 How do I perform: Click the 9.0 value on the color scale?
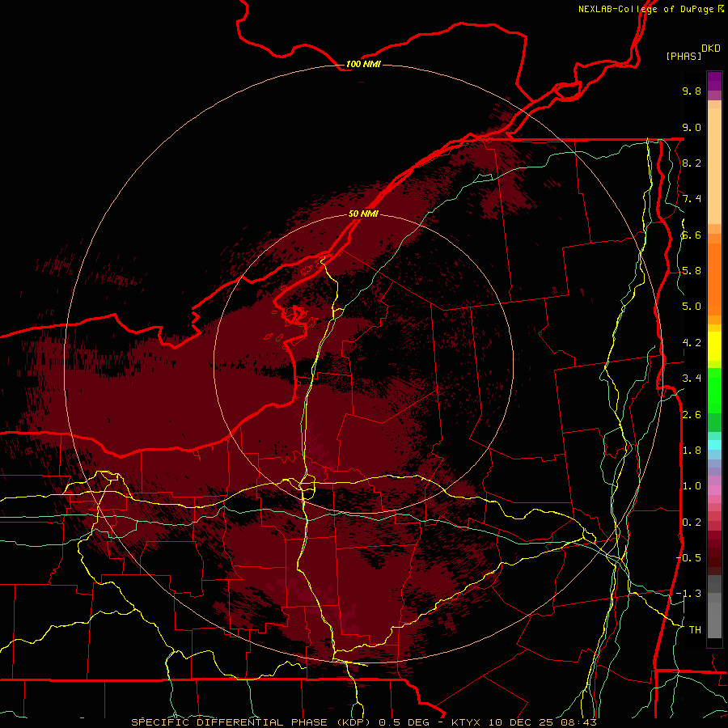coord(692,127)
